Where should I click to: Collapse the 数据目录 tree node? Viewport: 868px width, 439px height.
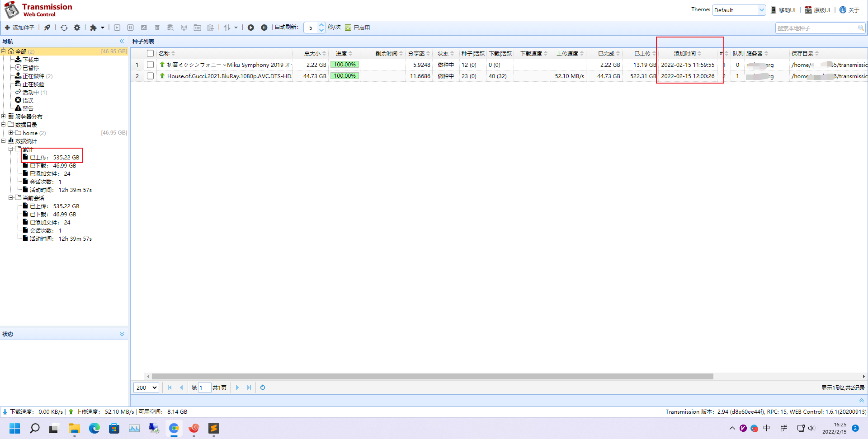click(4, 125)
